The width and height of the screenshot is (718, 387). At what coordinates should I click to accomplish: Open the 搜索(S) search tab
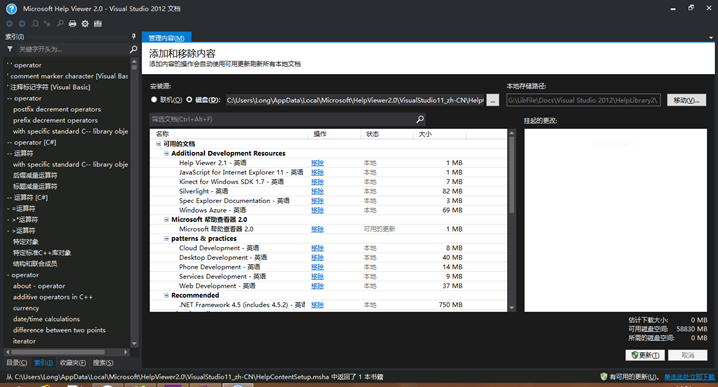(103, 363)
